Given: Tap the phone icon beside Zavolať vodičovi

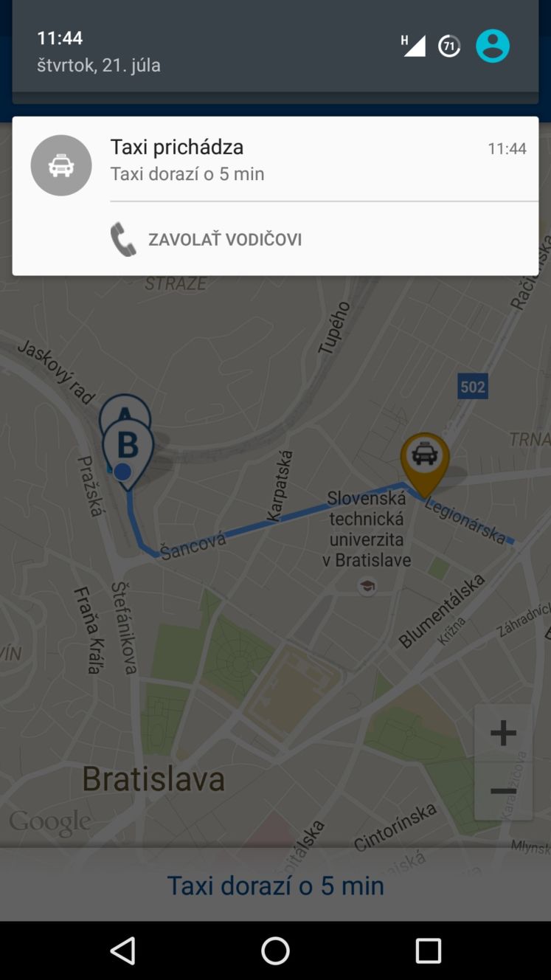Looking at the screenshot, I should click(123, 239).
